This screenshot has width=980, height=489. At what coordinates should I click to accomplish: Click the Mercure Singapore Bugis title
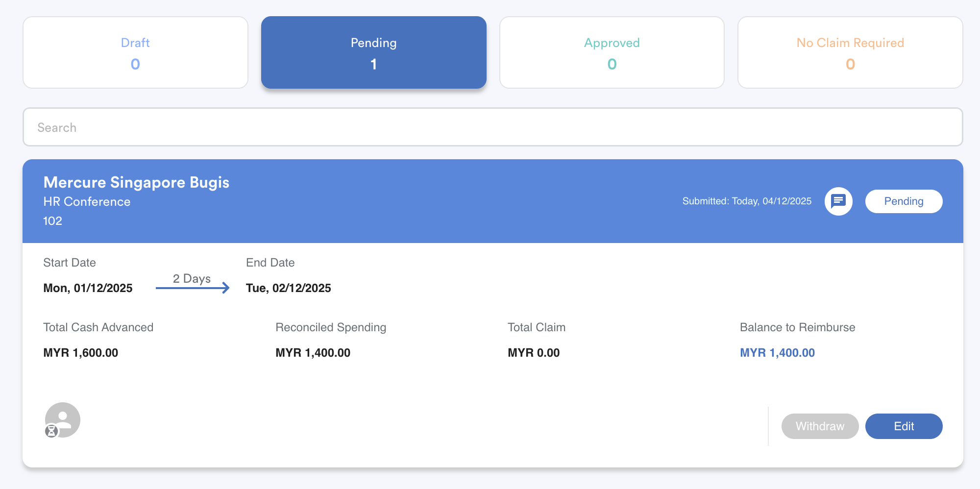[136, 182]
